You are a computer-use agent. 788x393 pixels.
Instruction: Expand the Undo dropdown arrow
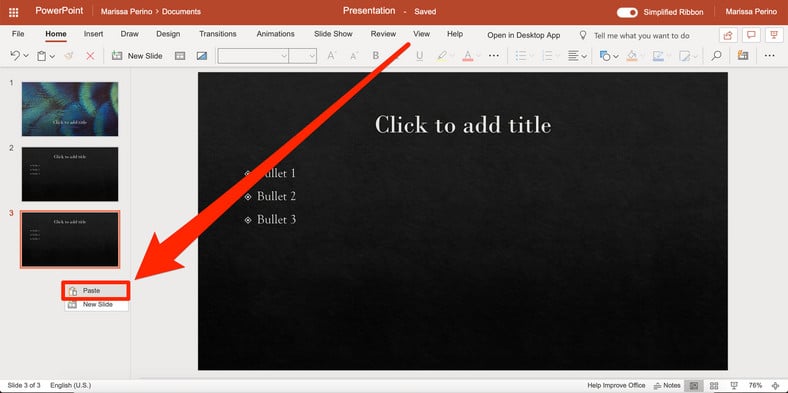click(x=26, y=56)
